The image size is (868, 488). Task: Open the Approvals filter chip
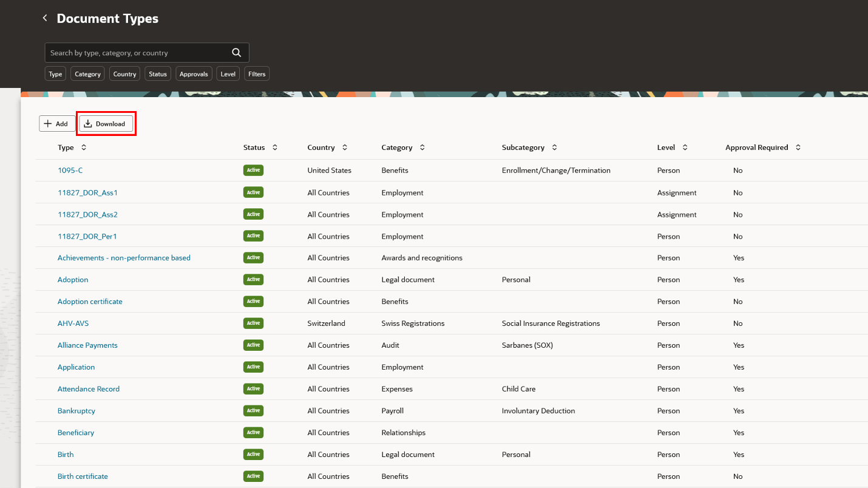pos(194,74)
